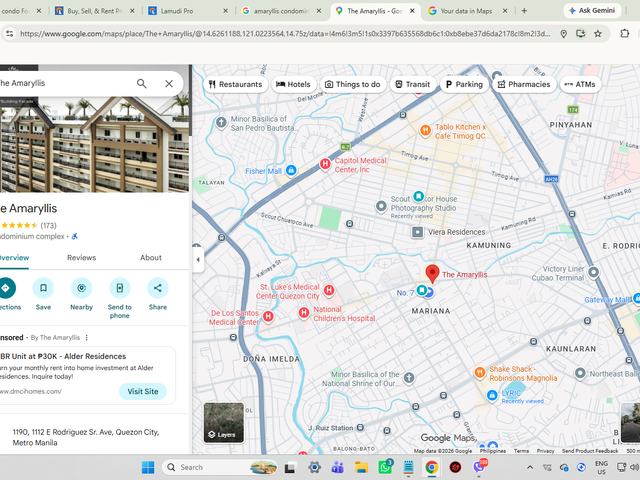Click the review rating count (173)

[48, 225]
